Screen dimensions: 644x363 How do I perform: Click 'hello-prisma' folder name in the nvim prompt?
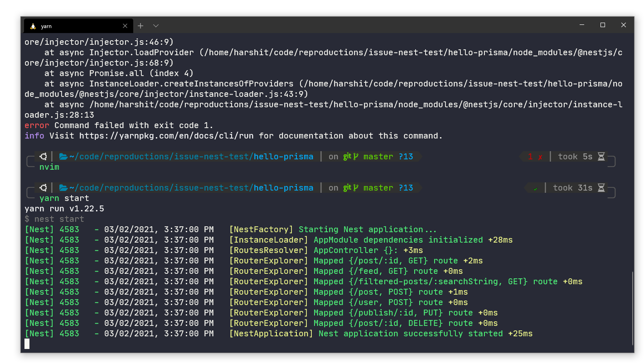pos(284,157)
